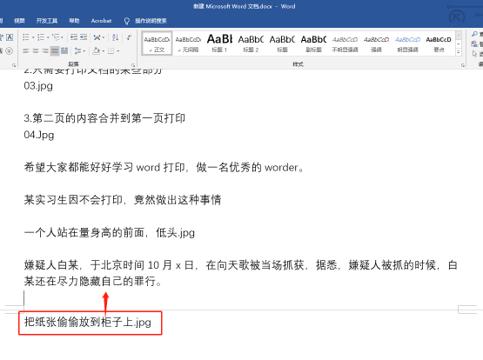Click the character border icon
Viewport: 483px width, 360px height.
10,37
